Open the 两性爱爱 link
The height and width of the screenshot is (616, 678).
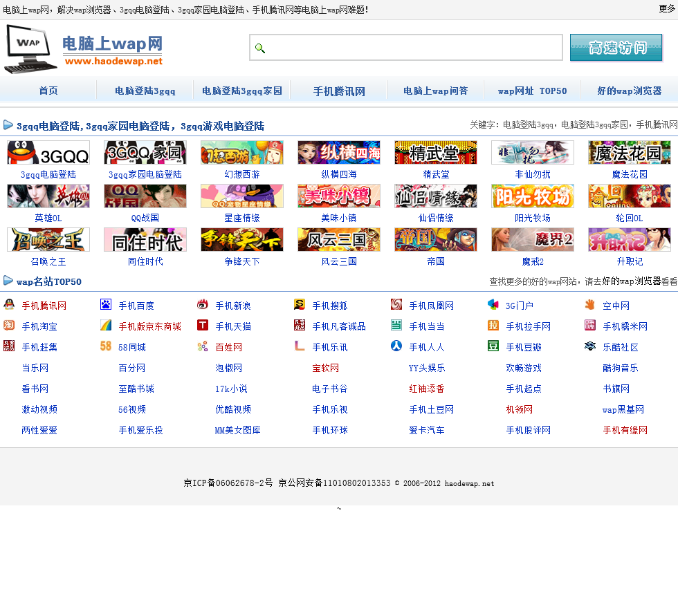pos(39,430)
